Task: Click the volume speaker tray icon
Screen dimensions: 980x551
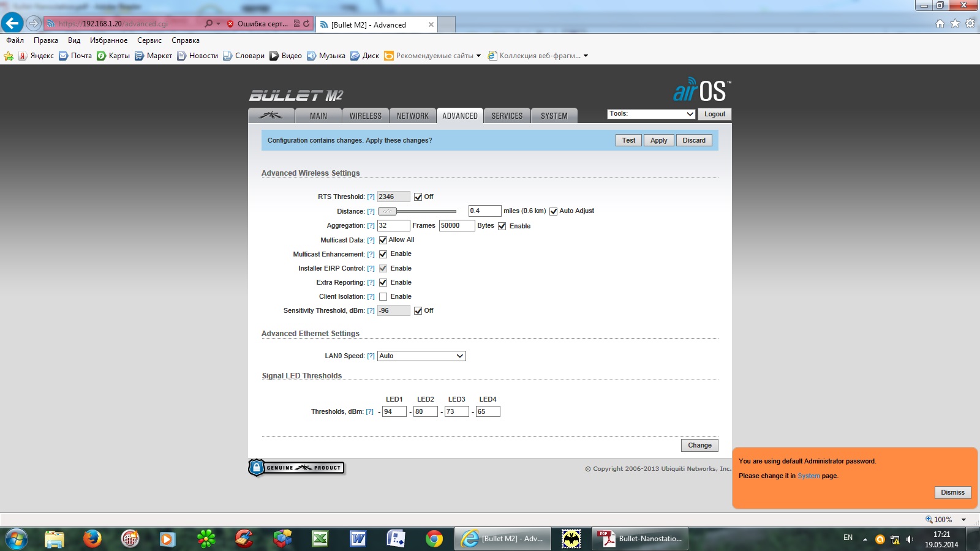Action: [x=910, y=539]
